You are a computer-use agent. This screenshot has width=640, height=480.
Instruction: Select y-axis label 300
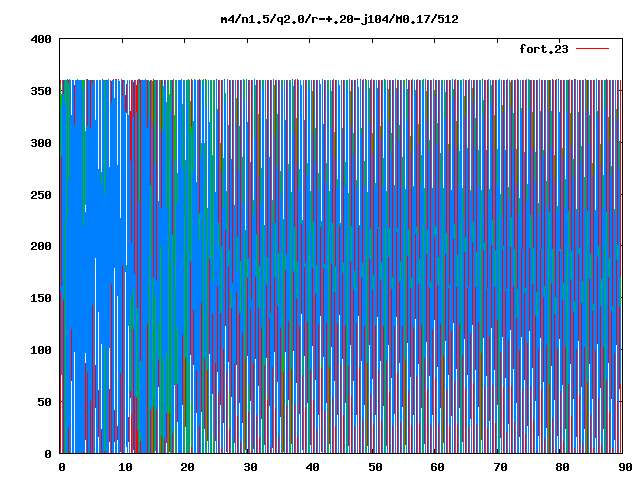pos(41,143)
